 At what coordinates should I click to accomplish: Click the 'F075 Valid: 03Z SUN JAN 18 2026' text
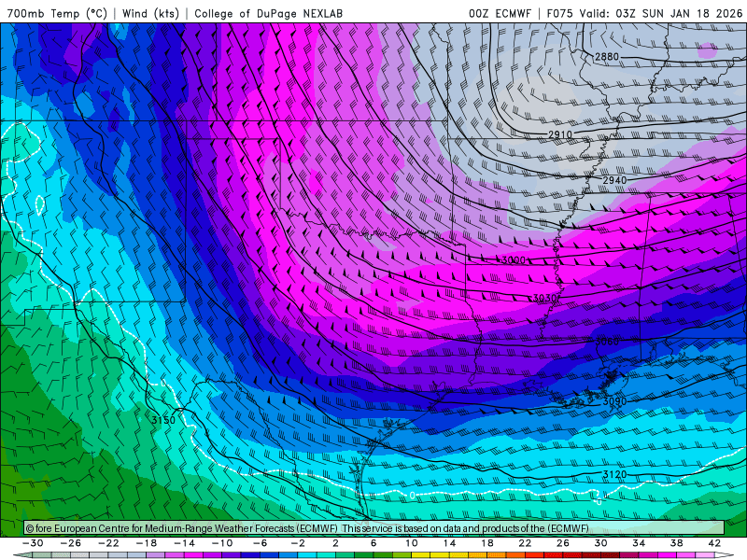644,13
